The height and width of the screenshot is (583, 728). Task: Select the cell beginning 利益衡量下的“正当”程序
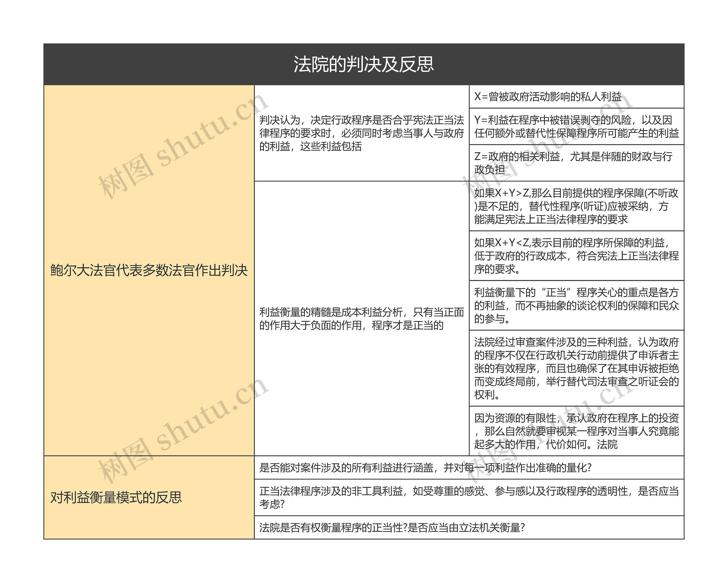(x=576, y=305)
